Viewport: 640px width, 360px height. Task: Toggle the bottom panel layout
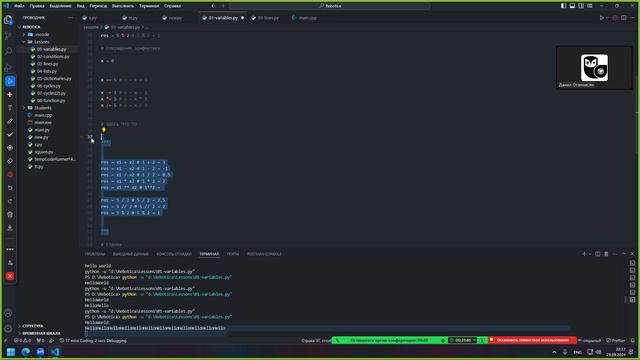[x=572, y=6]
